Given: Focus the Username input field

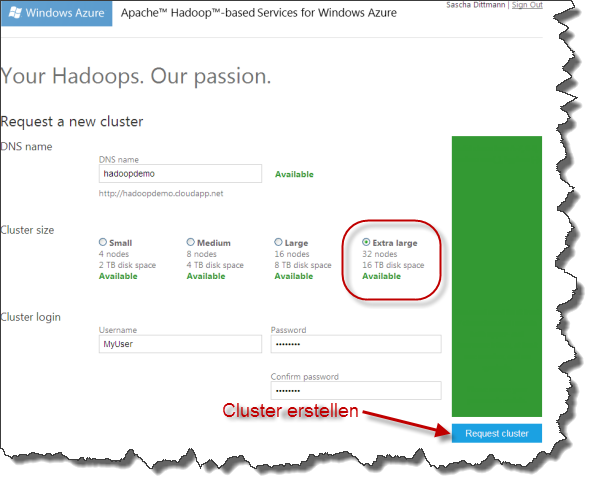Looking at the screenshot, I should [180, 344].
